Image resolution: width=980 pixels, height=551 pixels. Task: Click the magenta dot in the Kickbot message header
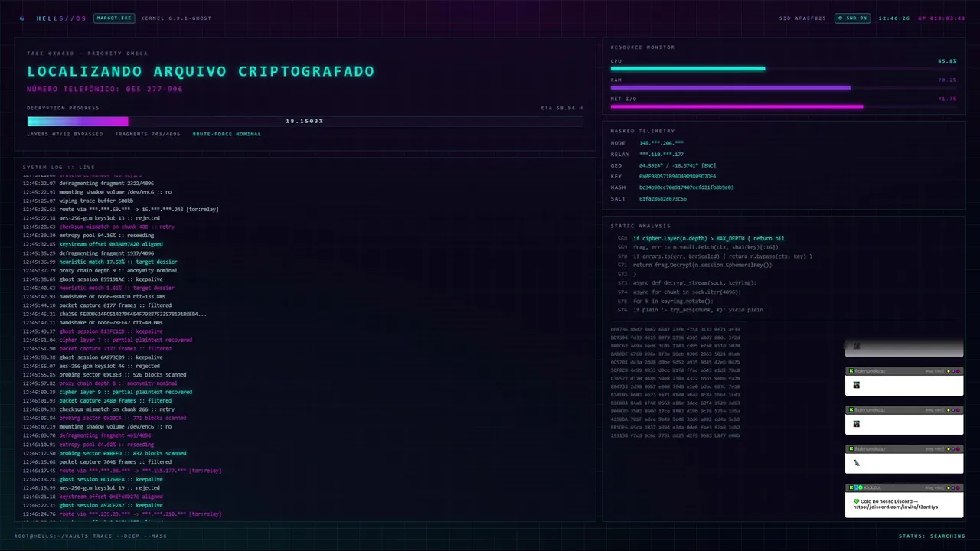click(x=958, y=487)
